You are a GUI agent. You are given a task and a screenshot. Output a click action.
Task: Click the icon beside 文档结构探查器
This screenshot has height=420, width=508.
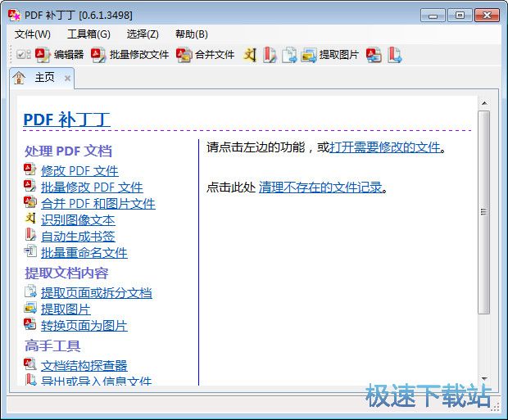(30, 364)
